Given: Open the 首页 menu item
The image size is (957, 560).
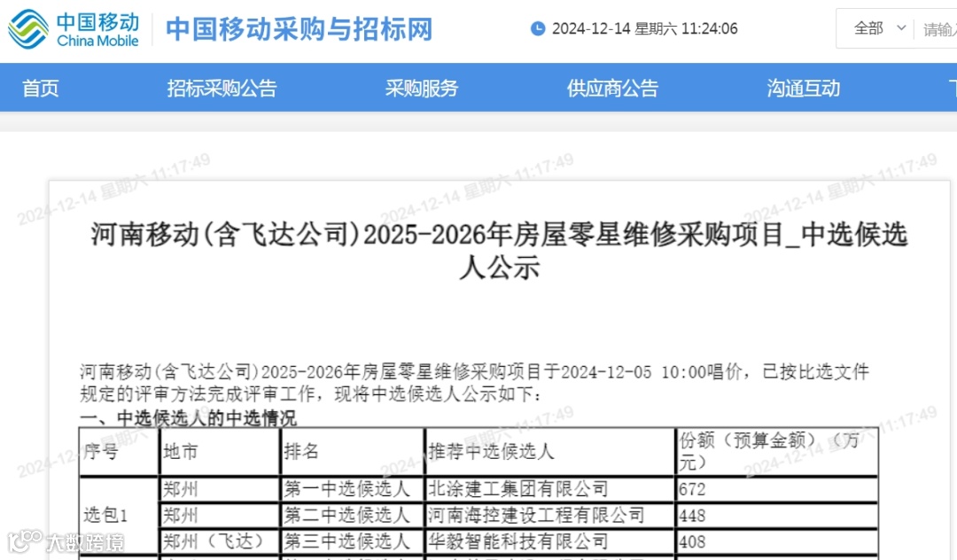Looking at the screenshot, I should (x=40, y=89).
